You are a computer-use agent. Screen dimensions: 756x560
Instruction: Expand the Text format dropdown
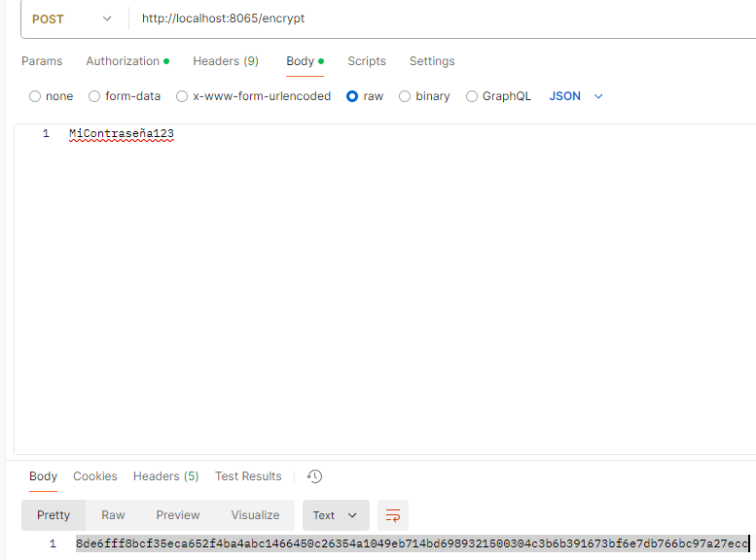[x=336, y=515]
